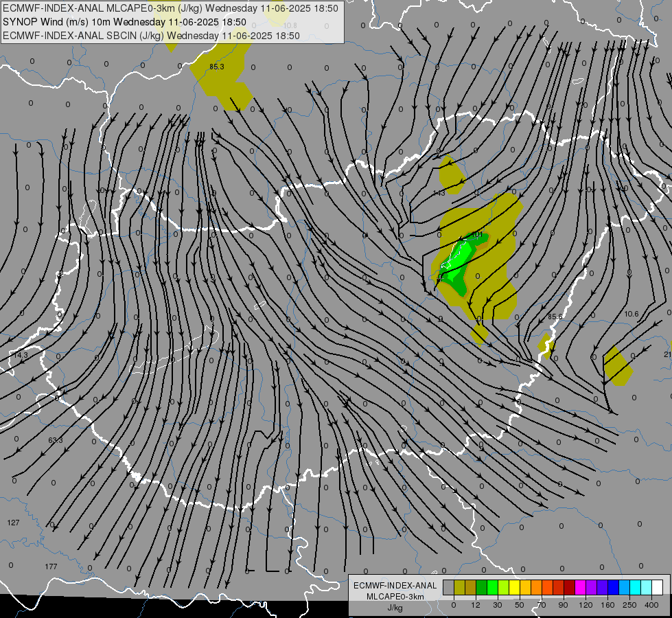Image resolution: width=672 pixels, height=618 pixels.
Task: Click the 85.6 value on the map
Action: [x=555, y=317]
